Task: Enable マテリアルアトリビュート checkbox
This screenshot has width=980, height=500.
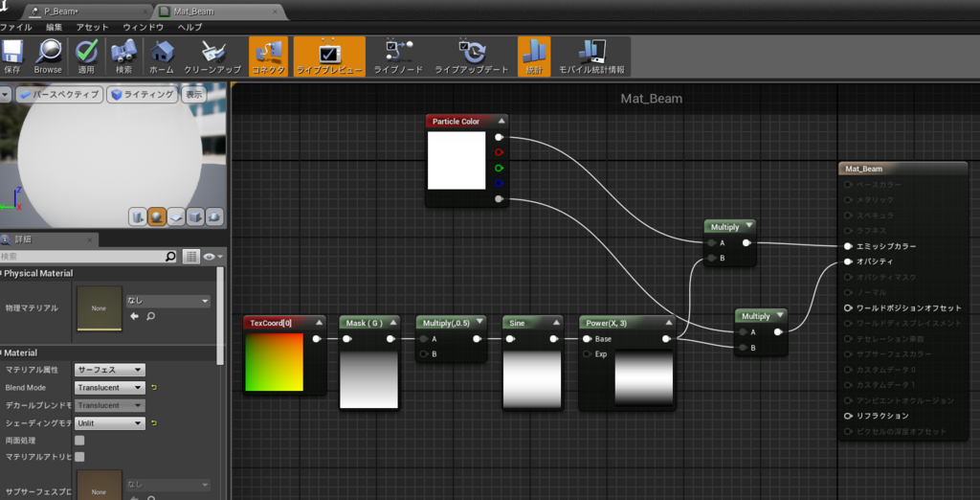Action: pos(79,457)
